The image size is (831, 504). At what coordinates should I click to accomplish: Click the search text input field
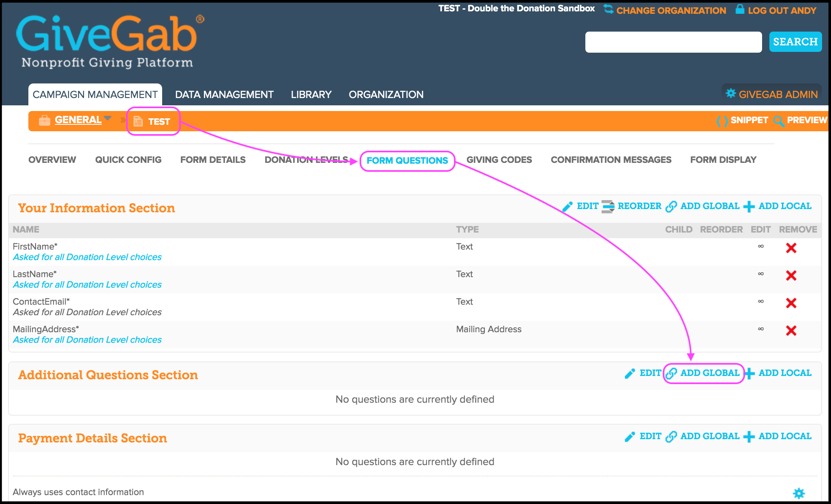pos(673,42)
